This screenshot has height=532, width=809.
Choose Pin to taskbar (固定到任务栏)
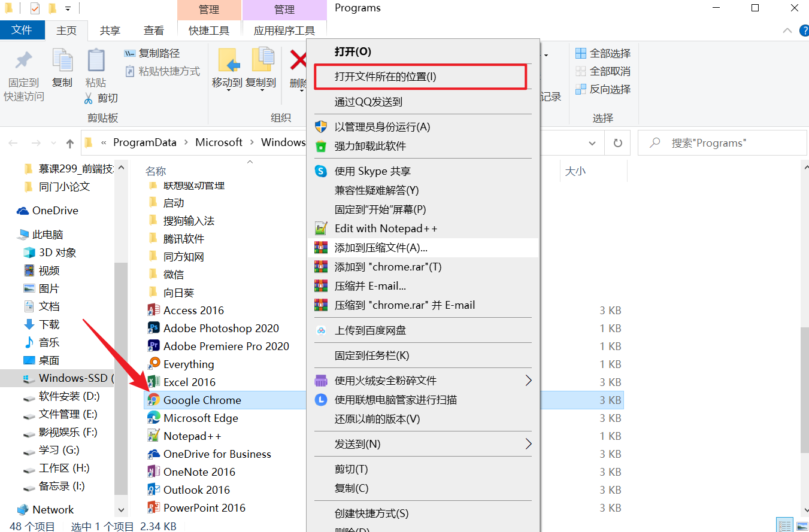tap(423, 355)
